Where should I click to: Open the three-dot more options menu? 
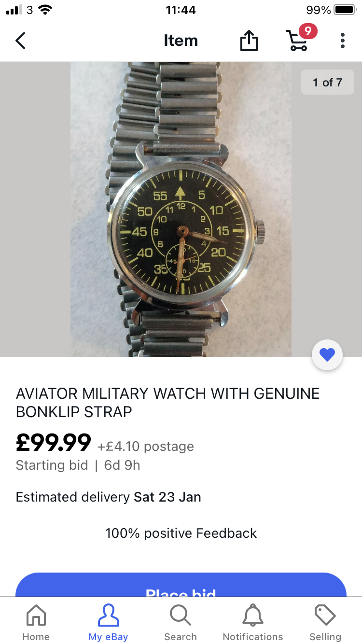(343, 41)
